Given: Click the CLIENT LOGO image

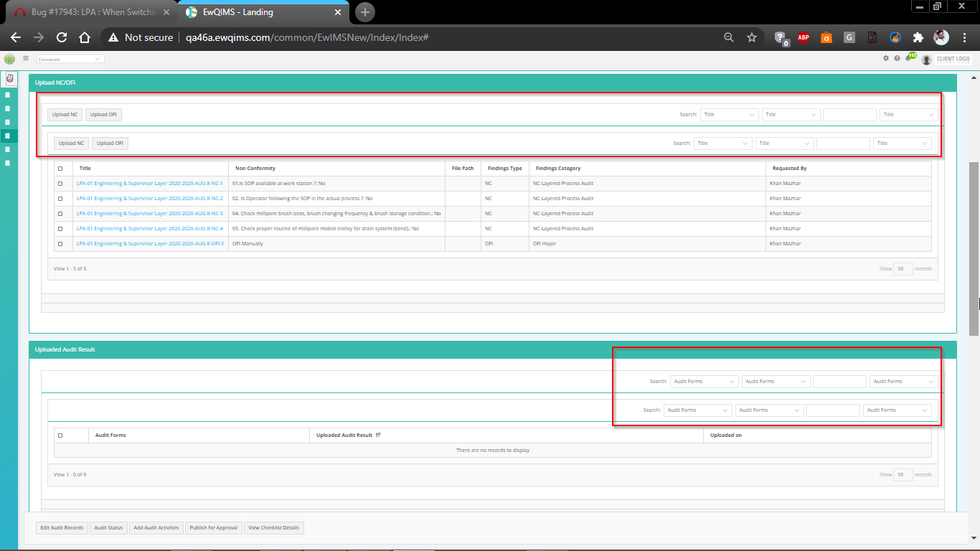Looking at the screenshot, I should (953, 60).
